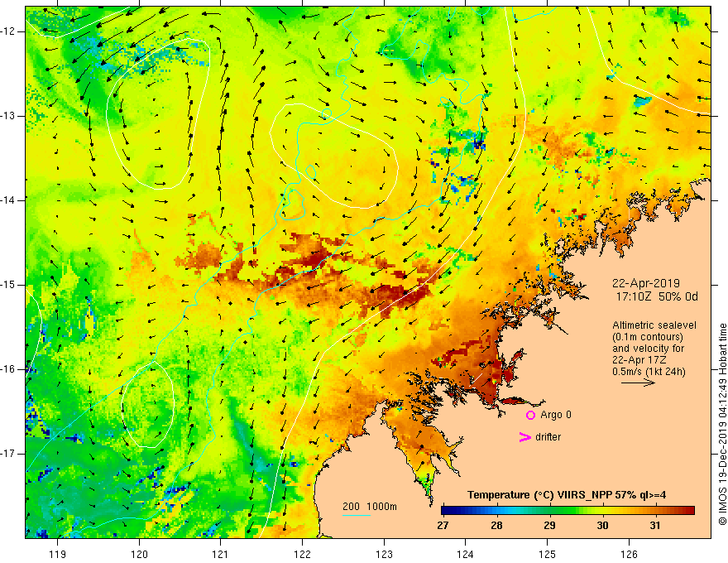Click the 'Temperature (°C) VIIRS_NPP 57% ql>=4' title
Image resolution: width=728 pixels, height=563 pixels.
(567, 495)
